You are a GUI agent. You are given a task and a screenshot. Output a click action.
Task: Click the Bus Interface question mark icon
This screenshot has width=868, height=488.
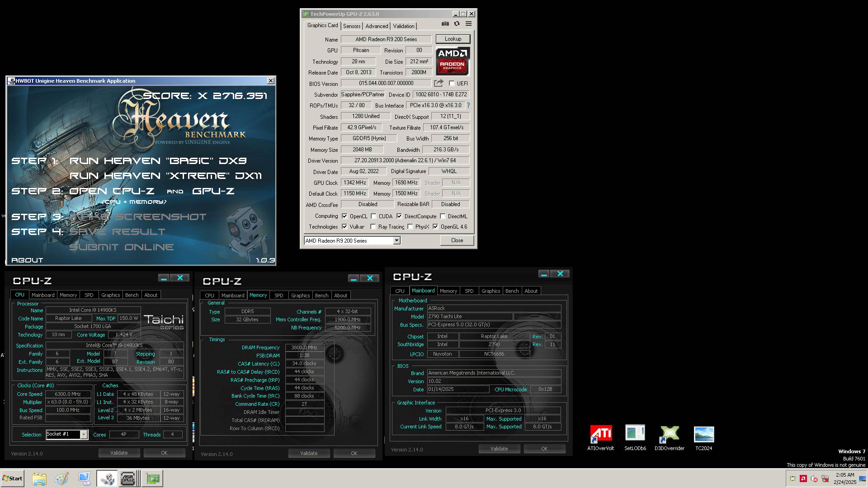468,105
